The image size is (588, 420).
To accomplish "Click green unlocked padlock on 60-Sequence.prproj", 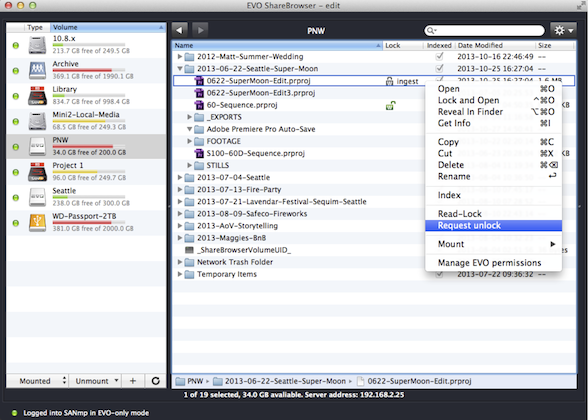I will pos(390,106).
